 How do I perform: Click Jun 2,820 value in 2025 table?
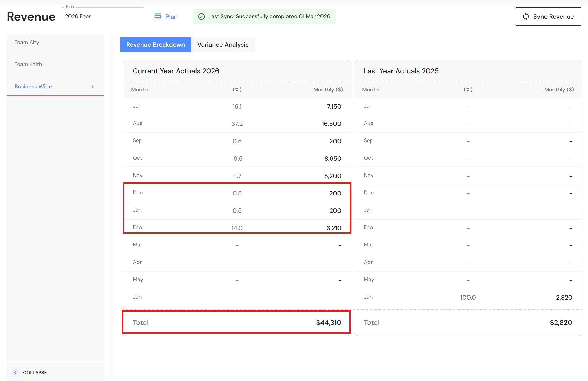click(564, 297)
